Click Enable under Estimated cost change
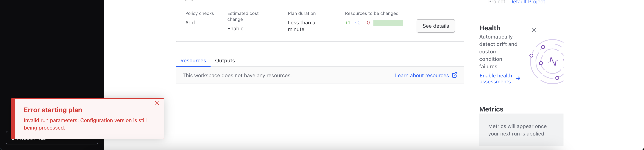The image size is (644, 150). pyautogui.click(x=235, y=29)
